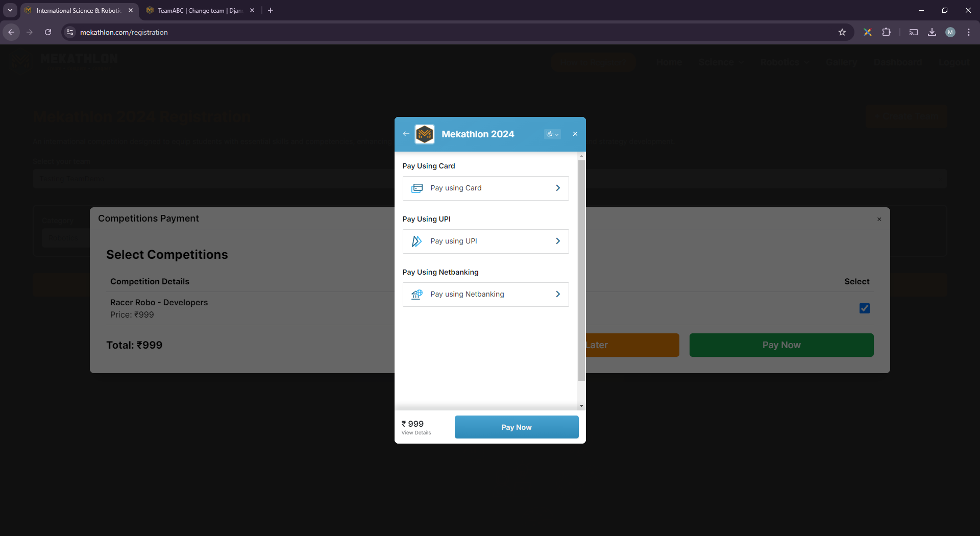Click Pay Using Netbanking heading
The height and width of the screenshot is (536, 980).
(x=440, y=272)
